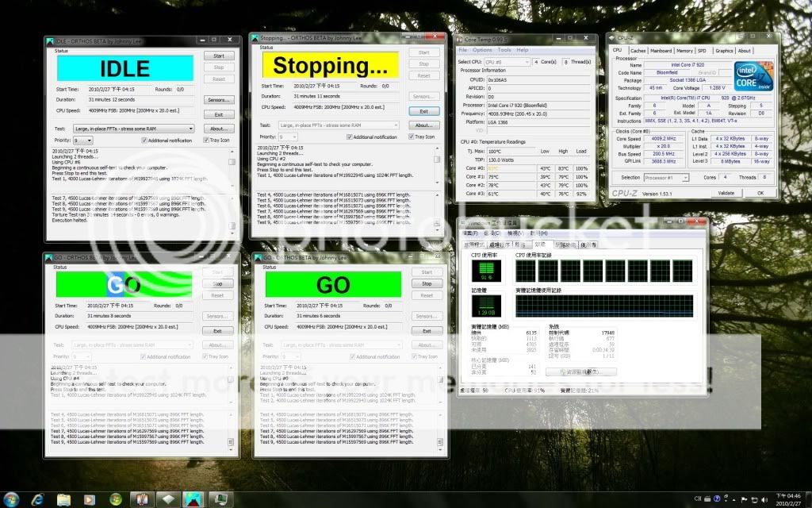Open Priority dropdown in Stopping ORTHOS window
The height and width of the screenshot is (508, 812).
click(x=288, y=137)
